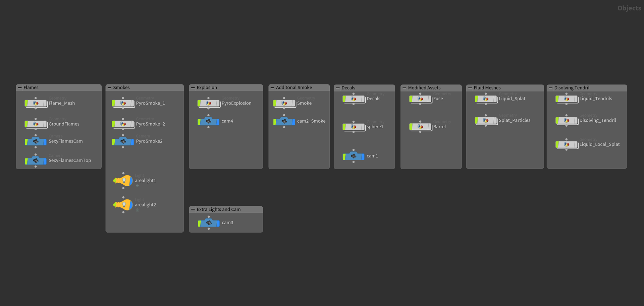Click the input connector above arealight1
This screenshot has width=644, height=306.
[x=123, y=173]
